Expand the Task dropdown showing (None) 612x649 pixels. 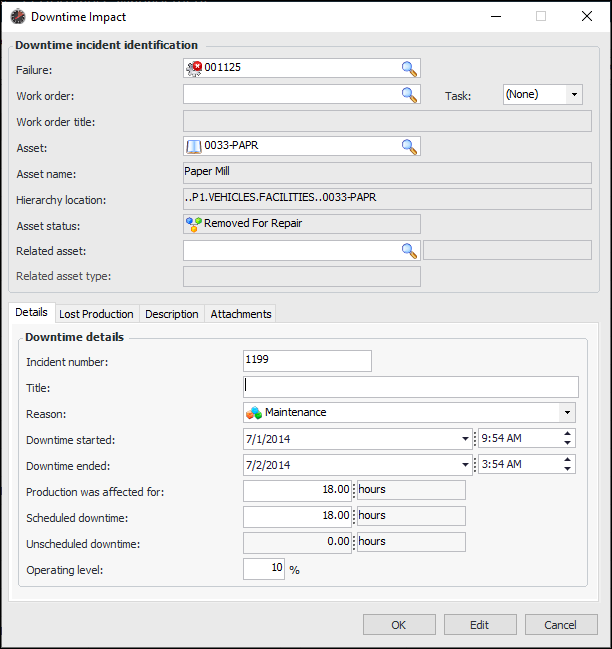tap(574, 94)
